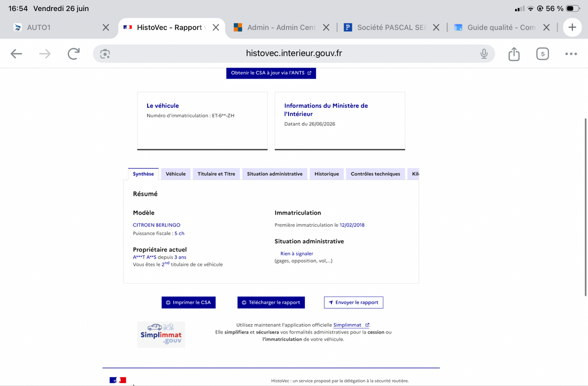The width and height of the screenshot is (588, 386).
Task: Open the Simplimmat application link
Action: [x=351, y=325]
